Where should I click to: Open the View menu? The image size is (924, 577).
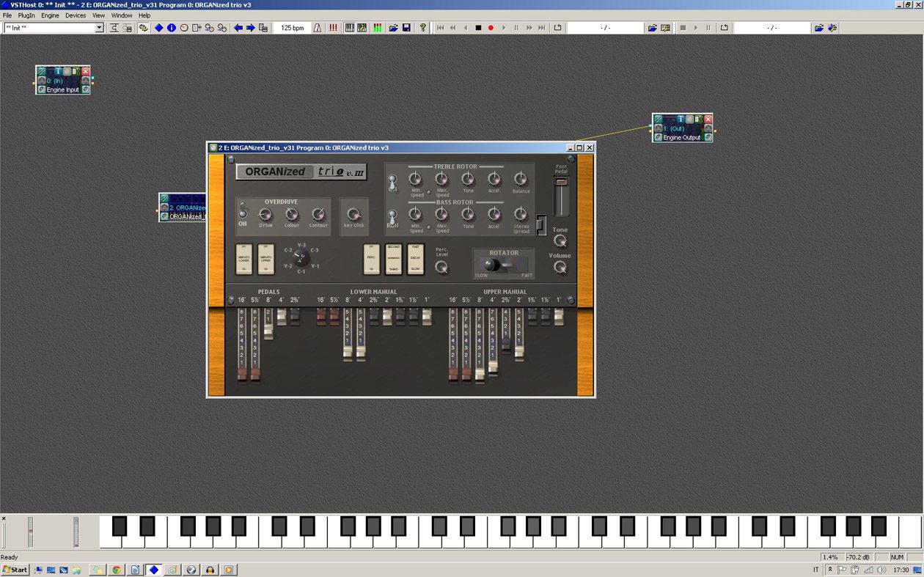click(x=98, y=15)
